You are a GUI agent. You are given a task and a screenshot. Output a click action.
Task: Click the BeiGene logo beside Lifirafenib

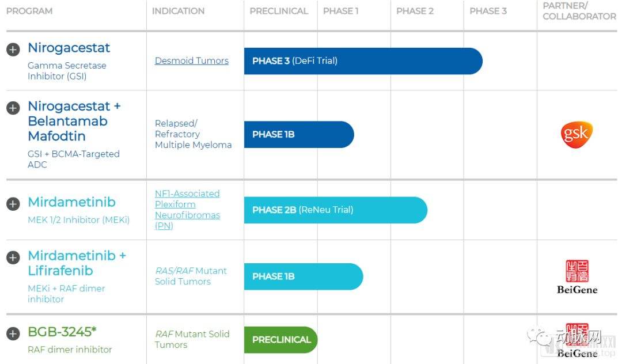[x=577, y=277]
